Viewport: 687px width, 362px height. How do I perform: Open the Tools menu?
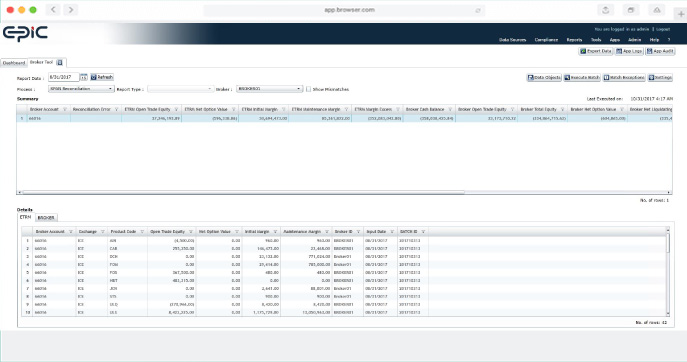click(x=596, y=40)
